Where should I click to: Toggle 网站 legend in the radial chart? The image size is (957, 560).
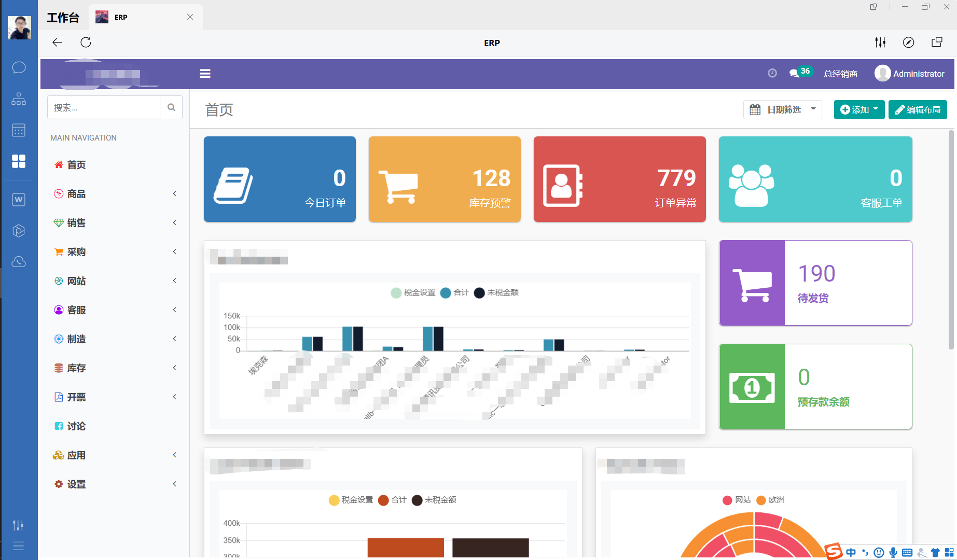[737, 500]
